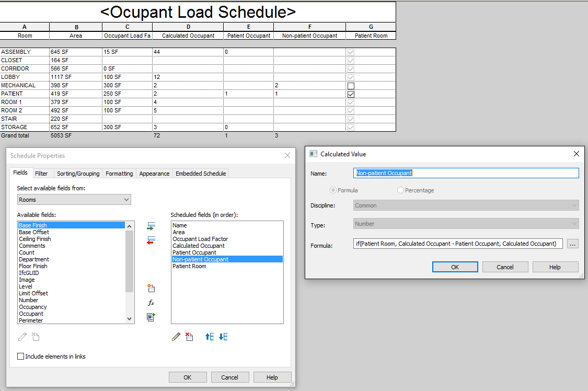Switch to the Fields tab
The height and width of the screenshot is (391, 588).
(x=20, y=172)
